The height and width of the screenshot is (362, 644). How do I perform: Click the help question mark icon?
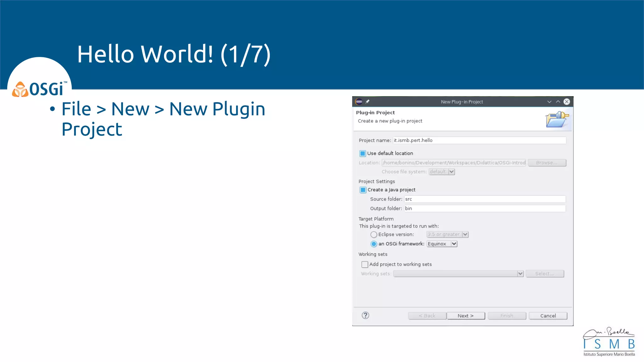click(365, 315)
